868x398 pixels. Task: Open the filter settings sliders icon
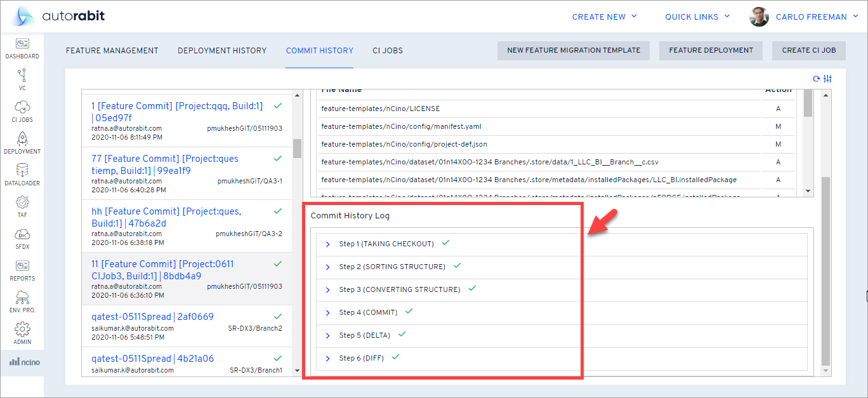coord(827,79)
